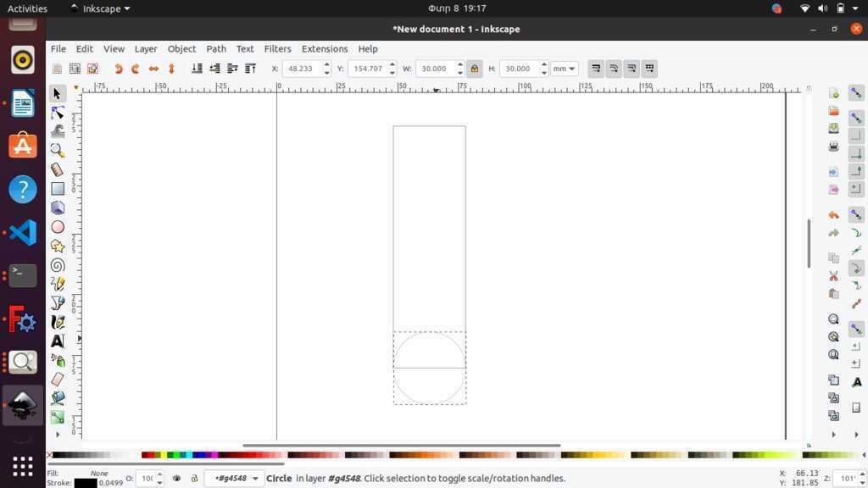The width and height of the screenshot is (868, 488).
Task: Select the Rectangle tool
Action: tap(57, 189)
